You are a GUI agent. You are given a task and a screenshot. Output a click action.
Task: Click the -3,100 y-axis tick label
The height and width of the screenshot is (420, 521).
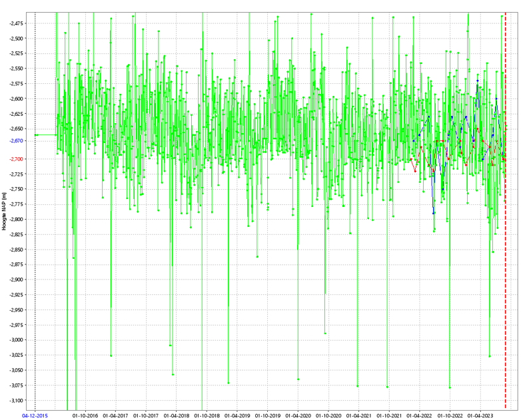[x=16, y=400]
